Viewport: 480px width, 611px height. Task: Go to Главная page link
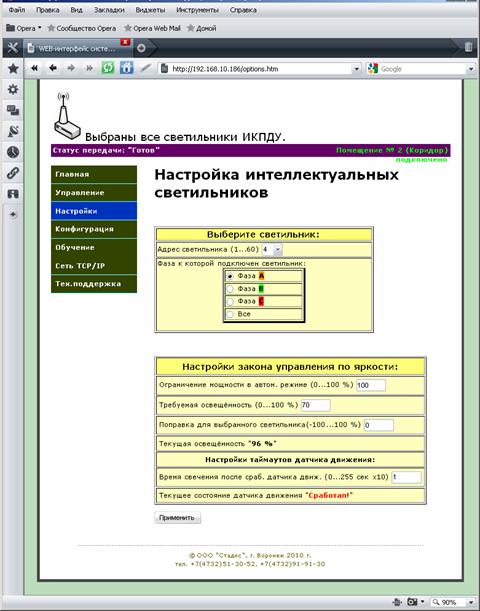tap(94, 174)
